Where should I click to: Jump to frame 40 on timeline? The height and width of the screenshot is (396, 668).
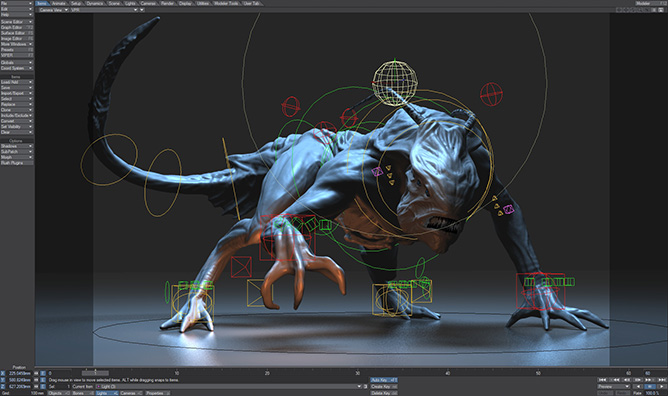[447, 373]
